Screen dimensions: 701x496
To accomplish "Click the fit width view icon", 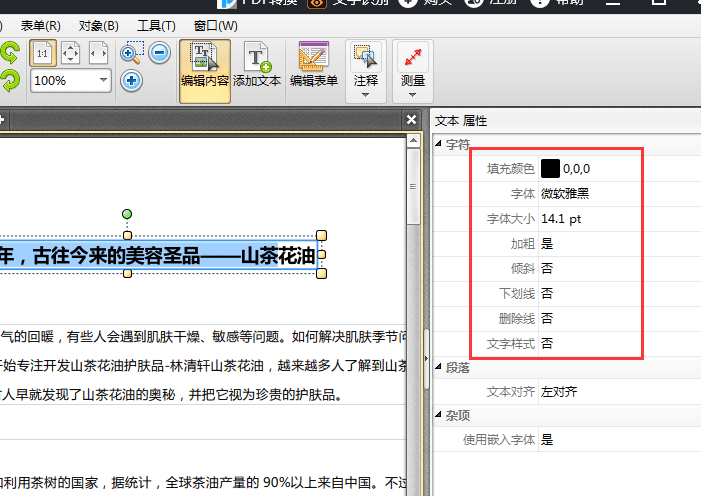I will 99,53.
